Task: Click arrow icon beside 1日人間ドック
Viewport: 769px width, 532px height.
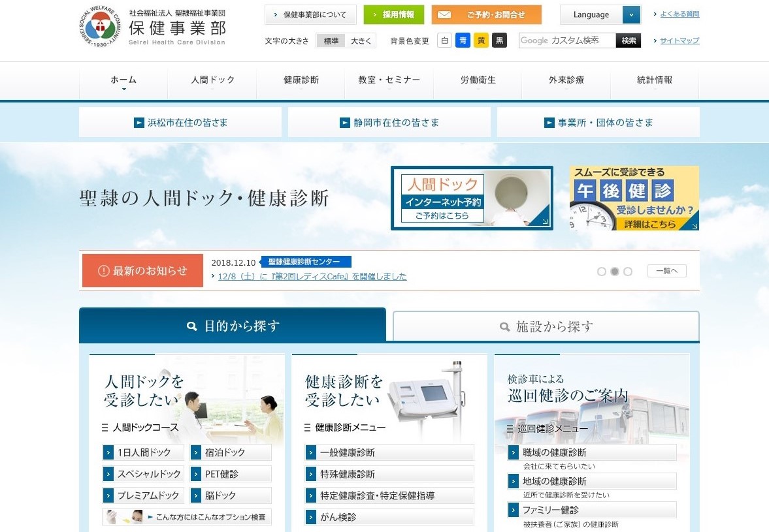Action: point(108,452)
